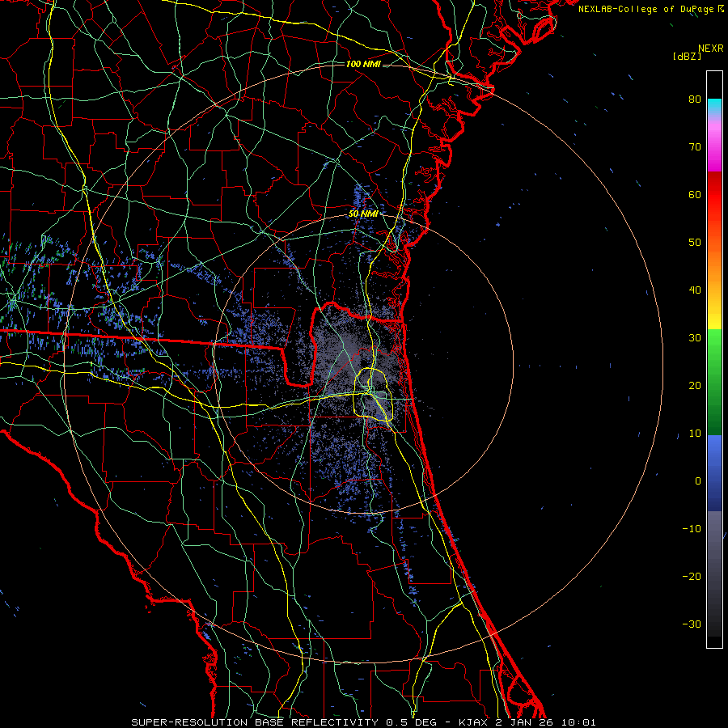728x728 pixels.
Task: Click the 10 value on dBZ scale
Action: pyautogui.click(x=695, y=434)
